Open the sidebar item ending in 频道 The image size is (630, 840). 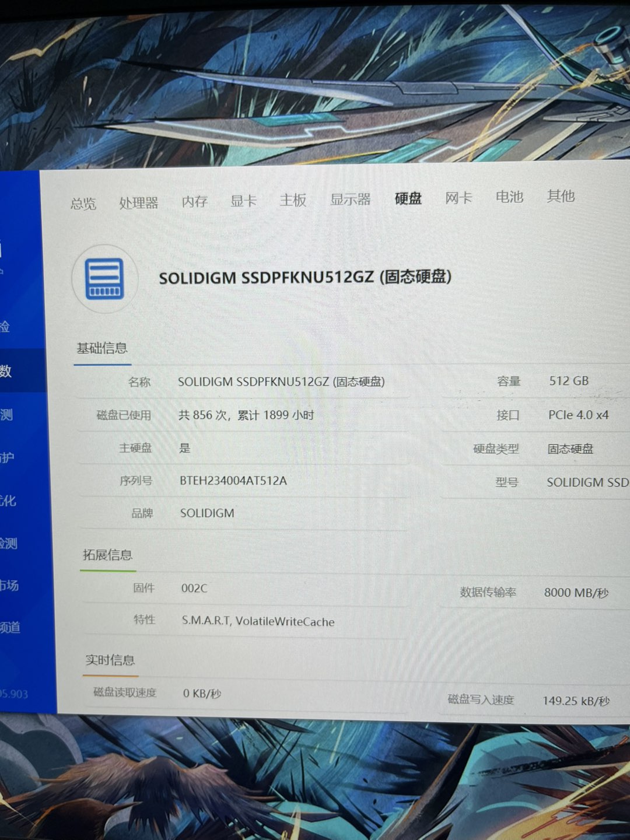pos(10,628)
